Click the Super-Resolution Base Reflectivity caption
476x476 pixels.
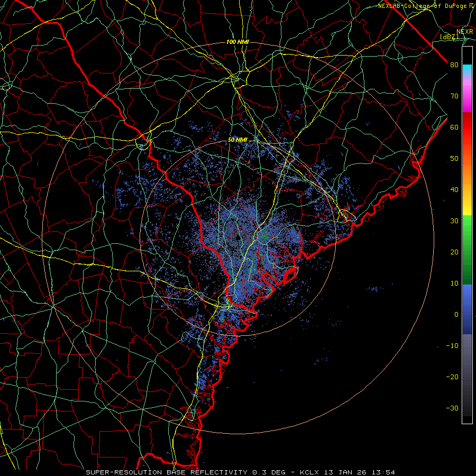point(186,472)
